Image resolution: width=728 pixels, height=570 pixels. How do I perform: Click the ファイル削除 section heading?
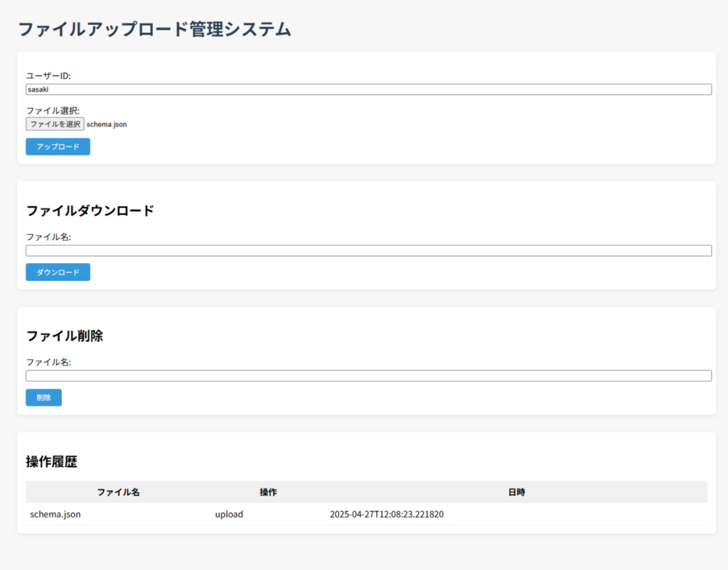tap(64, 336)
